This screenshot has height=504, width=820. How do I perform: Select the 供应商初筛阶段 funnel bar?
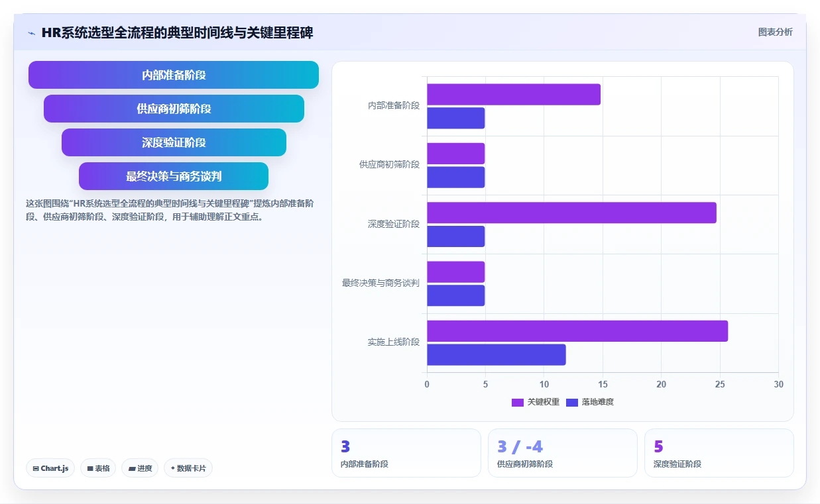click(x=174, y=109)
